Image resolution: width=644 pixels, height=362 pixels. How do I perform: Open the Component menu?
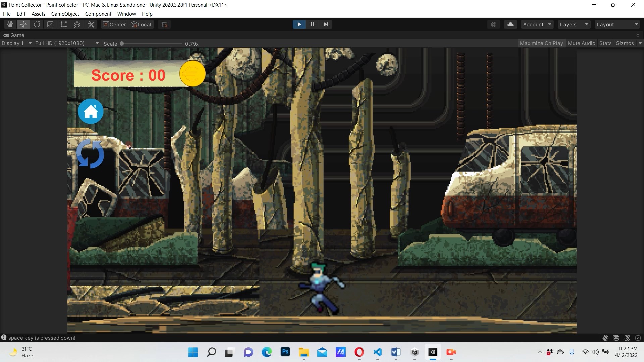(x=98, y=14)
